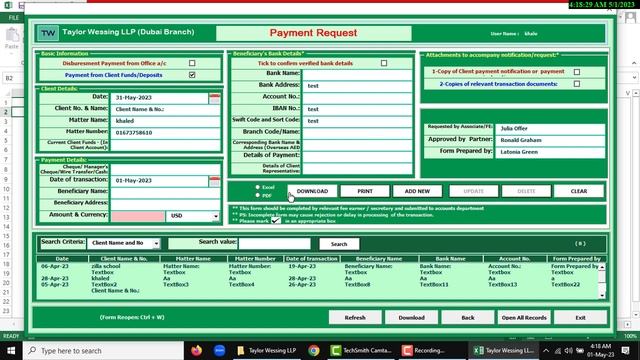
Task: Click the bottom Download button
Action: pos(411,318)
